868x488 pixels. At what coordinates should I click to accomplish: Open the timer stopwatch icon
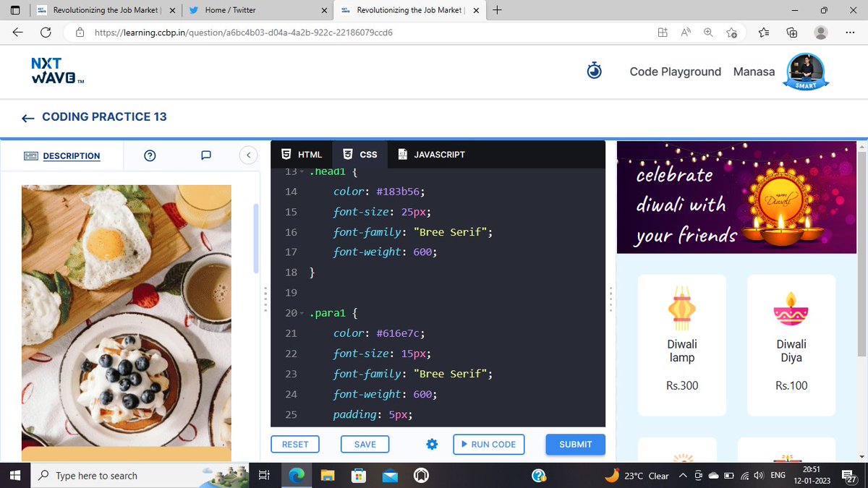pos(595,71)
